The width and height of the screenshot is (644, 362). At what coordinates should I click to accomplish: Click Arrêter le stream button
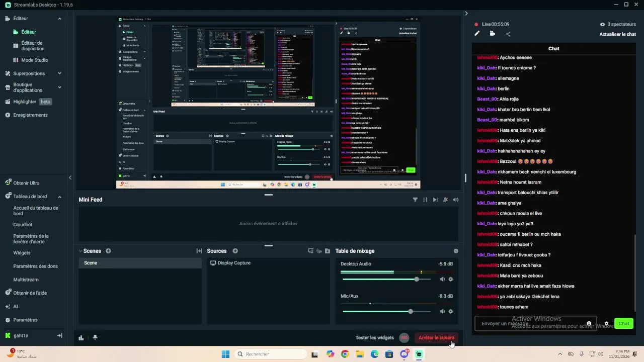pos(436,338)
